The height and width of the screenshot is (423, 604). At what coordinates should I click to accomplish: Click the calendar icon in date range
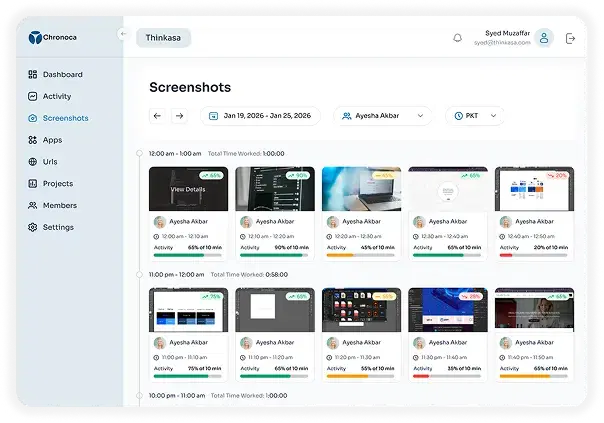pyautogui.click(x=213, y=116)
